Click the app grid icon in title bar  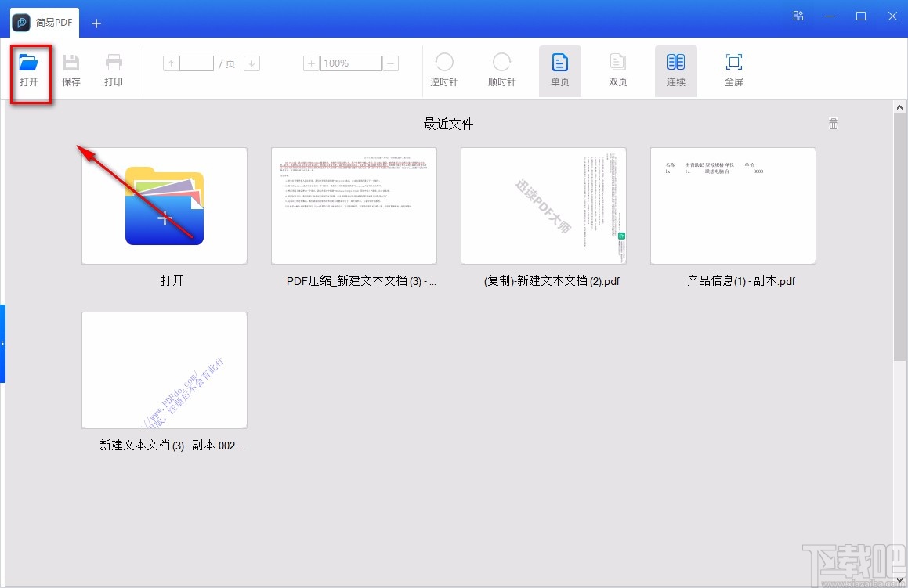(x=798, y=16)
